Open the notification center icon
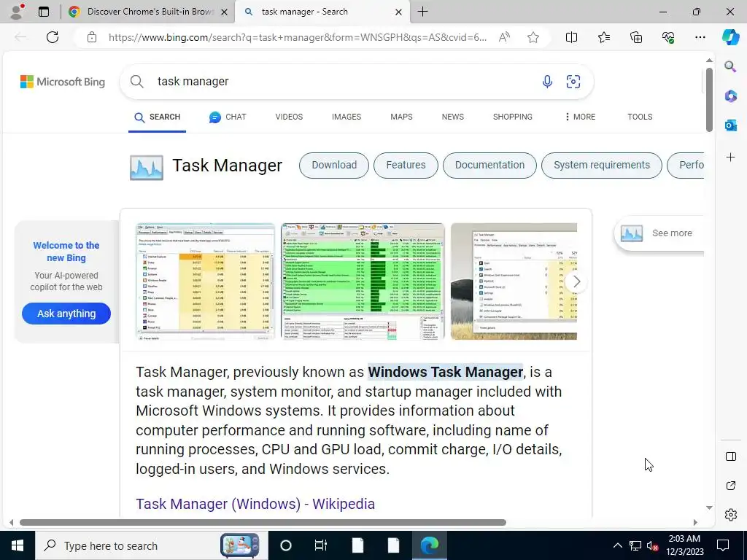 click(723, 545)
